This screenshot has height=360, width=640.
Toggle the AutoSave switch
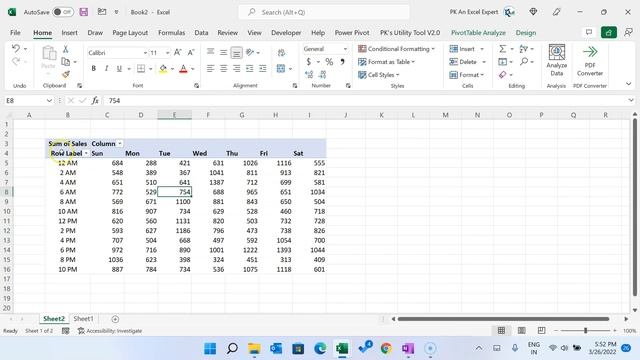click(63, 12)
